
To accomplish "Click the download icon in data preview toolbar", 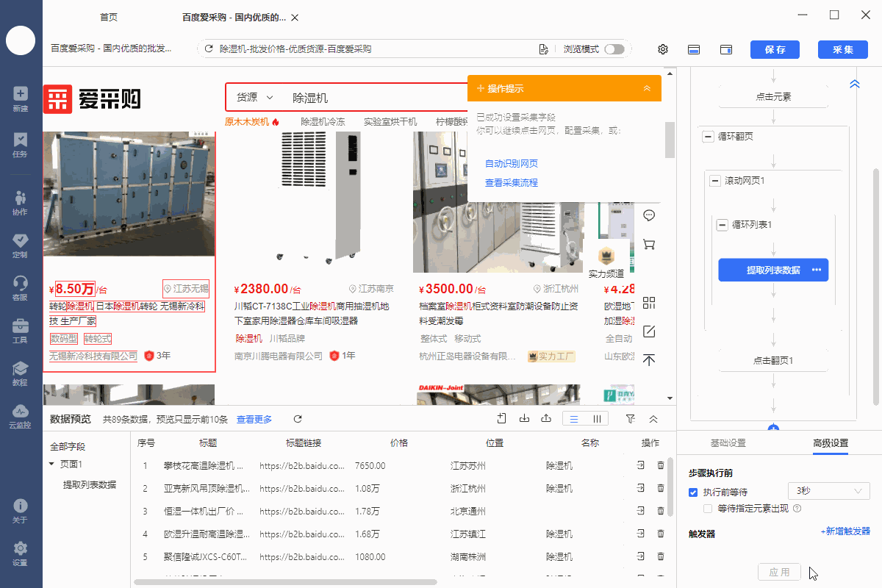I will [x=524, y=419].
